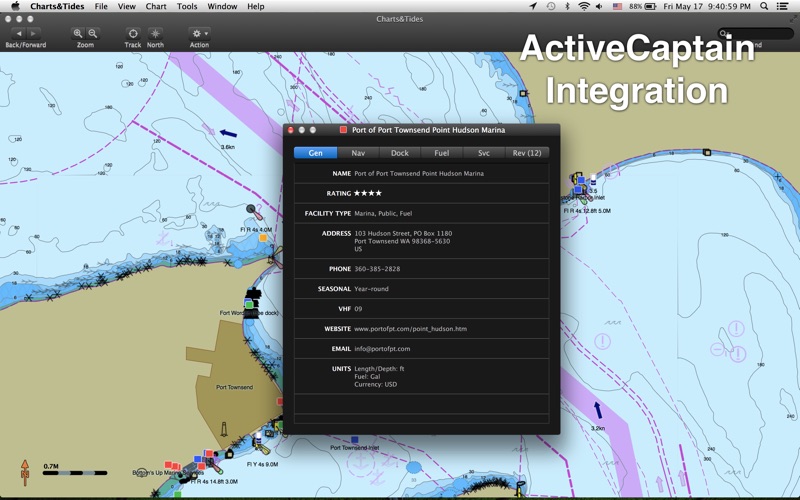This screenshot has height=500, width=800.
Task: Select the Fuel tab
Action: (x=442, y=153)
